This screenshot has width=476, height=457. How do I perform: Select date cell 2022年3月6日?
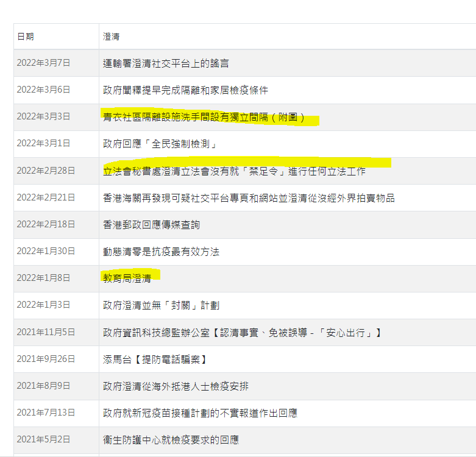click(x=56, y=90)
